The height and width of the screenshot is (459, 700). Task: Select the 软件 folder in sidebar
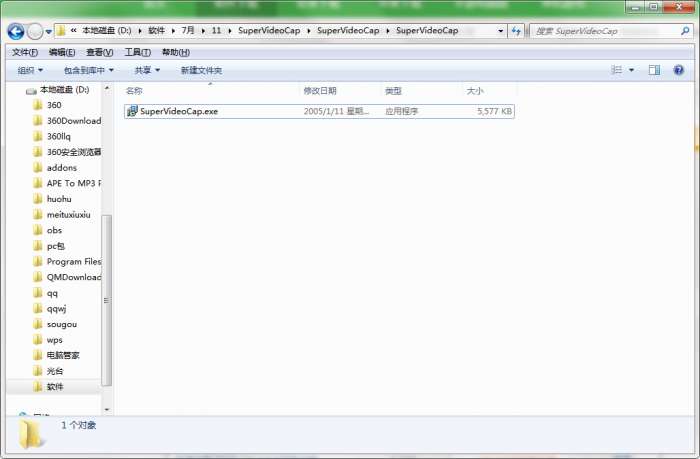point(54,387)
